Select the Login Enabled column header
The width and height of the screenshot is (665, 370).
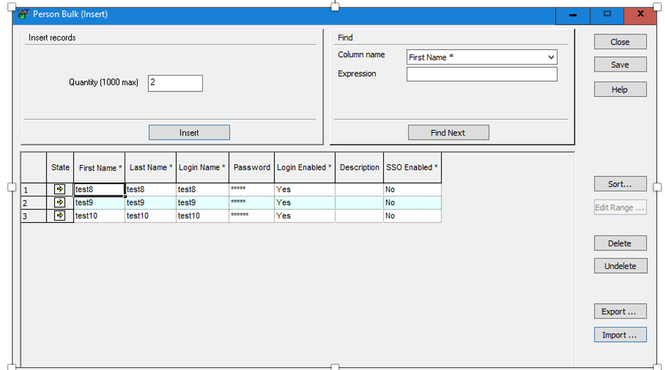point(305,168)
